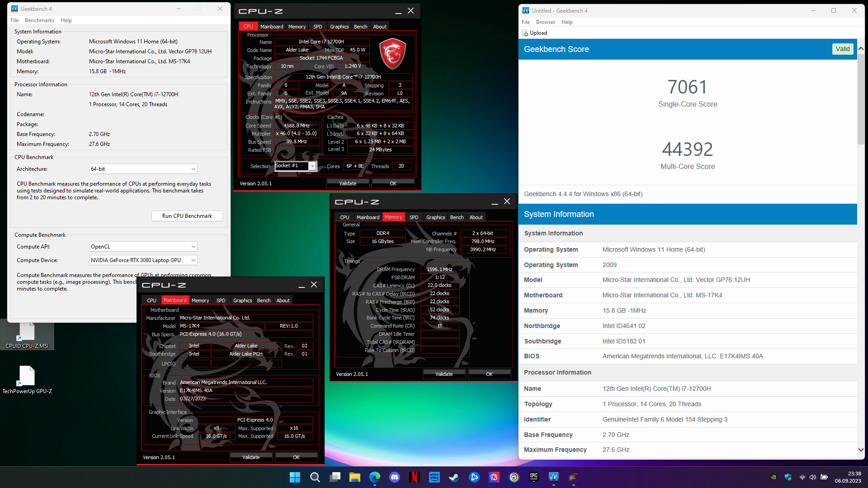Screen dimensions: 868x488
Task: Open Netflix from taskbar
Action: (415, 477)
